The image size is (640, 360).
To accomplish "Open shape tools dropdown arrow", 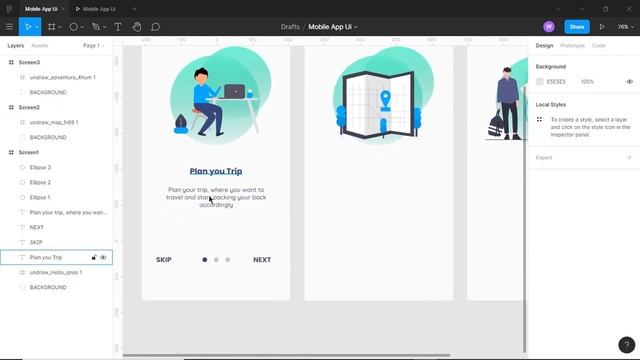I will click(82, 27).
